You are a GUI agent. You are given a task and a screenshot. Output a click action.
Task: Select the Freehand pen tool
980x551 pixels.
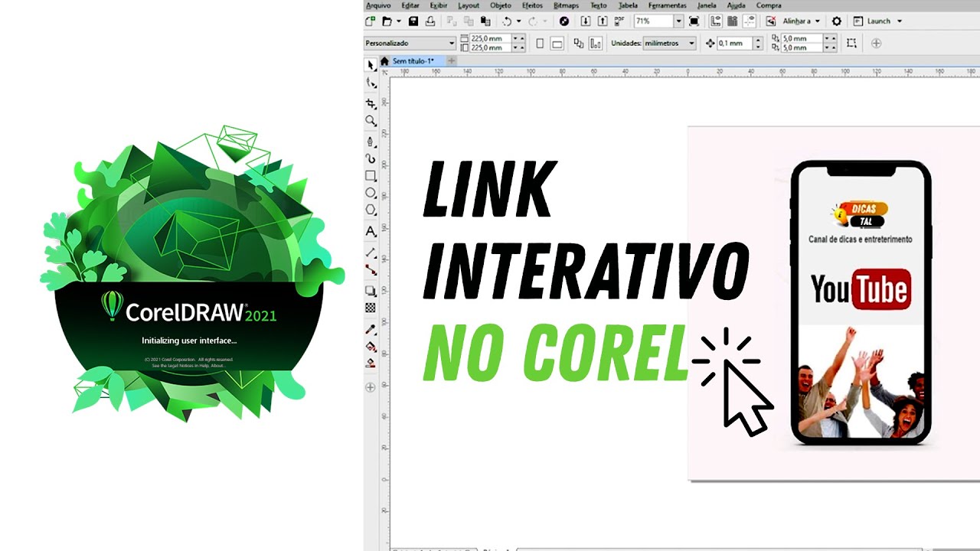click(371, 142)
